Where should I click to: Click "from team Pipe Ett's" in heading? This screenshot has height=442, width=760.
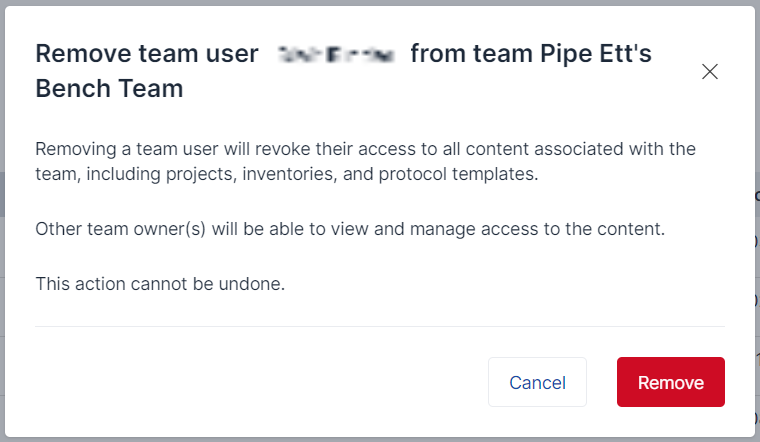531,54
